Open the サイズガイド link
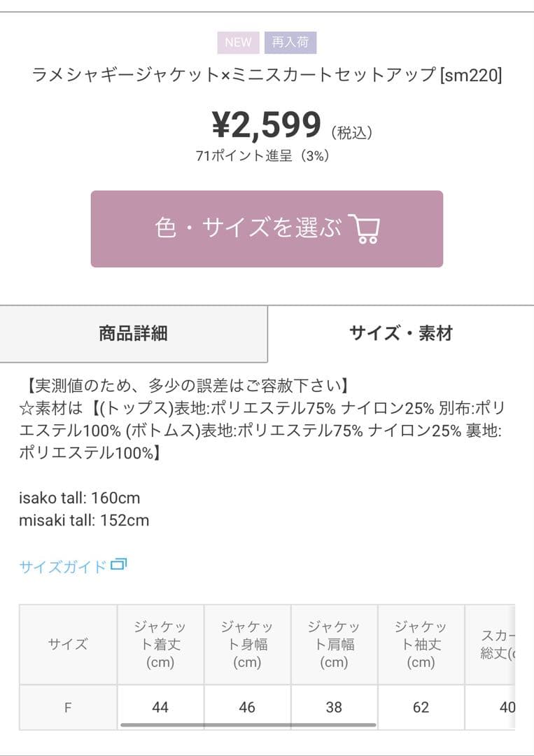Screen dimensions: 534x756 pyautogui.click(x=63, y=566)
